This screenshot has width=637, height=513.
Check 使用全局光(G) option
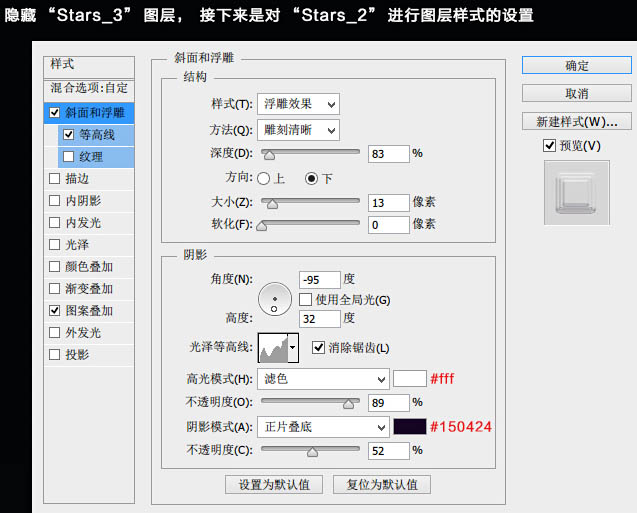305,300
